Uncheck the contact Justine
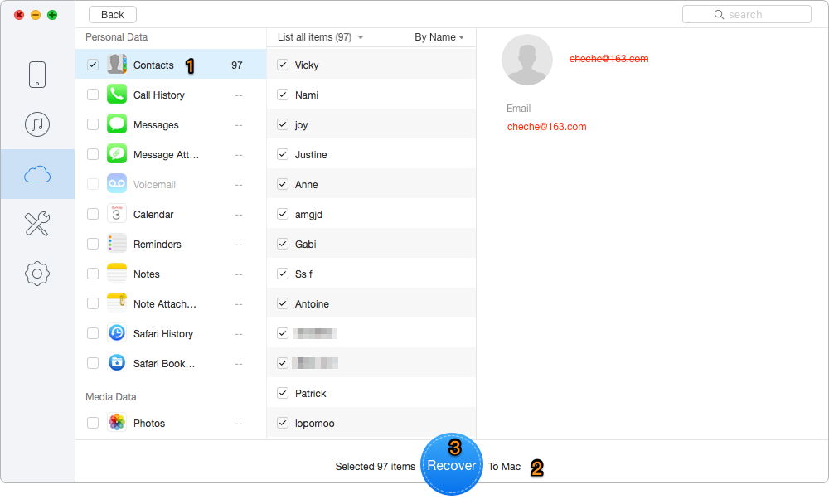 [283, 154]
